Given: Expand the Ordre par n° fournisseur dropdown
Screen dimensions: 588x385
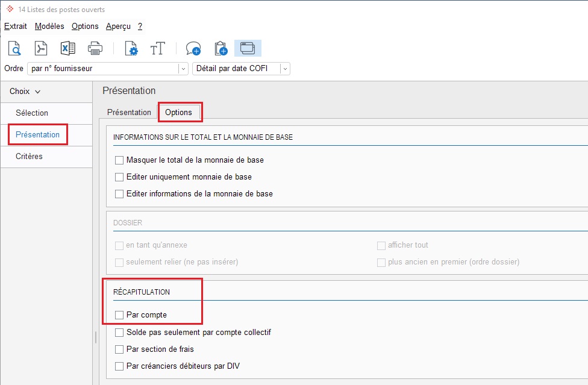Looking at the screenshot, I should click(x=183, y=69).
